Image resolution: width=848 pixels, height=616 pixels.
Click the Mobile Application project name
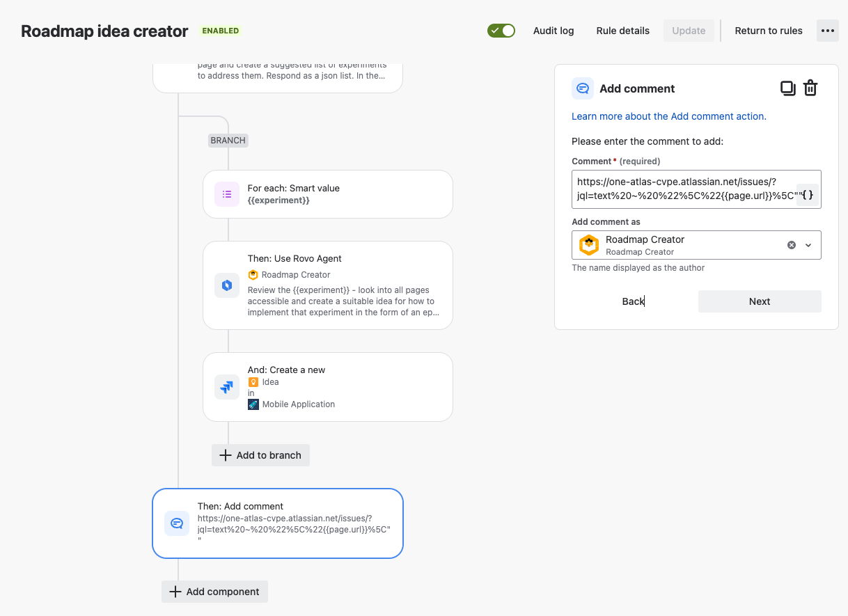[x=299, y=404]
